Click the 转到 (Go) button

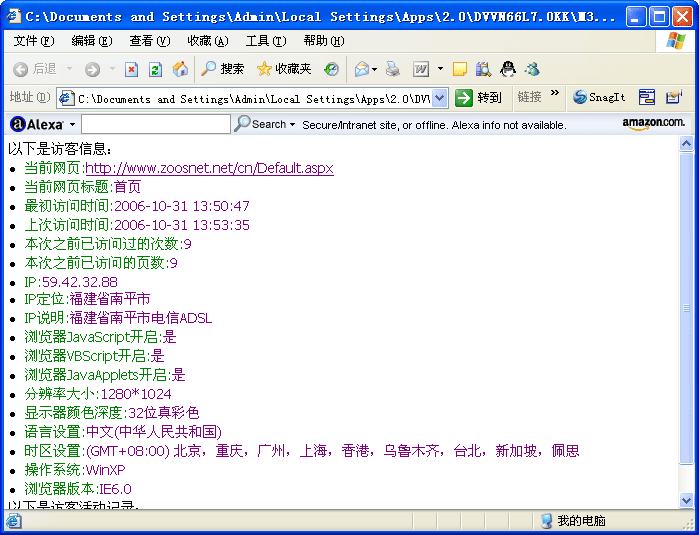478,98
